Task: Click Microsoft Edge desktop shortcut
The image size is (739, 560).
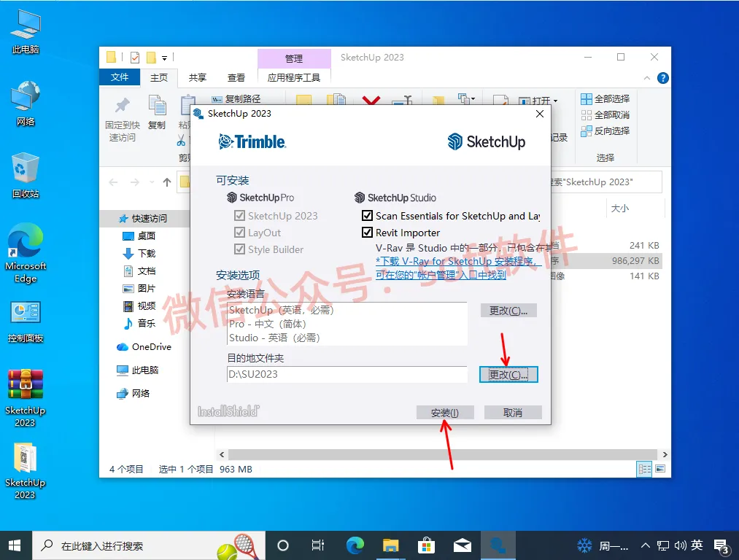Action: click(26, 254)
